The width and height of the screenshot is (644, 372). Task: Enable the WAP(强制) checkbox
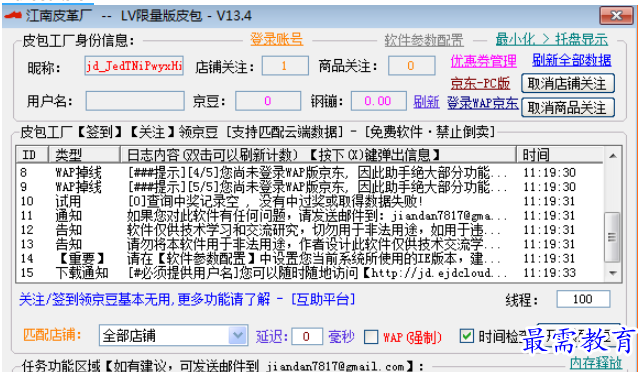(371, 337)
